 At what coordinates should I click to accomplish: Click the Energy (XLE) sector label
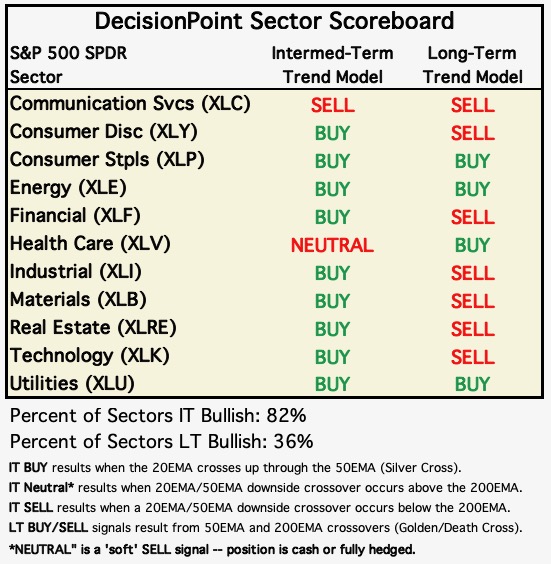(68, 188)
